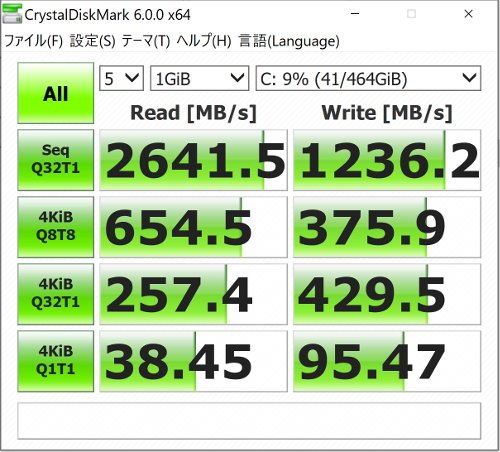Viewport: 500px width, 452px height.
Task: Start the 4KiB Q32T1 test
Action: click(56, 294)
